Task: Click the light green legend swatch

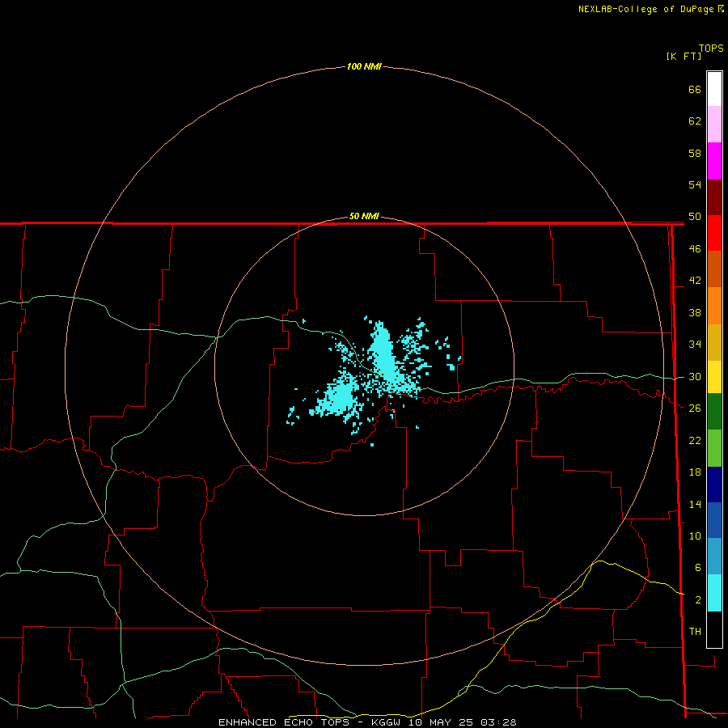Action: (714, 448)
